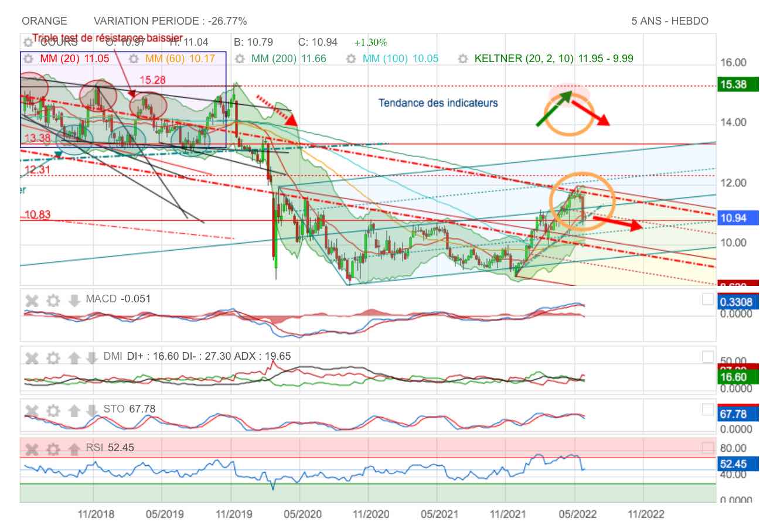The height and width of the screenshot is (532, 763).
Task: Click the STO 67.78 label
Action: tap(130, 408)
